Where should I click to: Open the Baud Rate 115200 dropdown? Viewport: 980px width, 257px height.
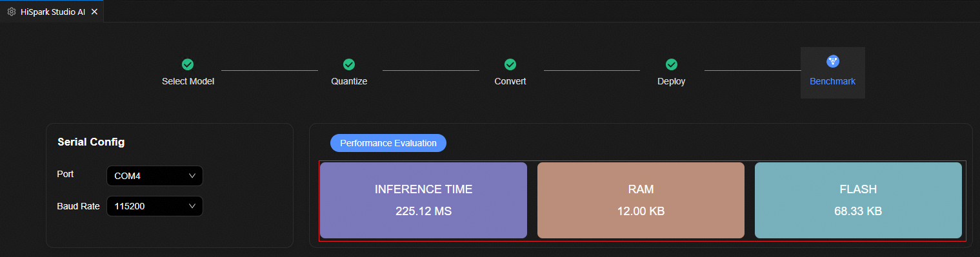click(154, 206)
